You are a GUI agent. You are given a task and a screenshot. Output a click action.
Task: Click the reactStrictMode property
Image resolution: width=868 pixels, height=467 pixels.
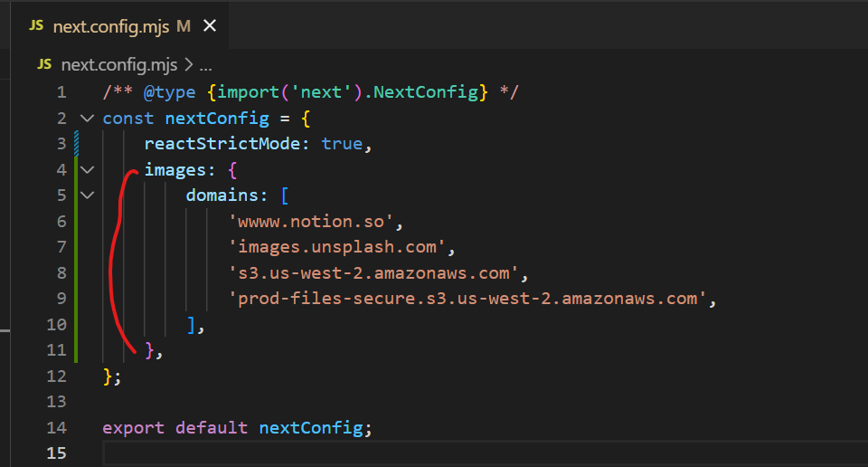click(x=222, y=144)
